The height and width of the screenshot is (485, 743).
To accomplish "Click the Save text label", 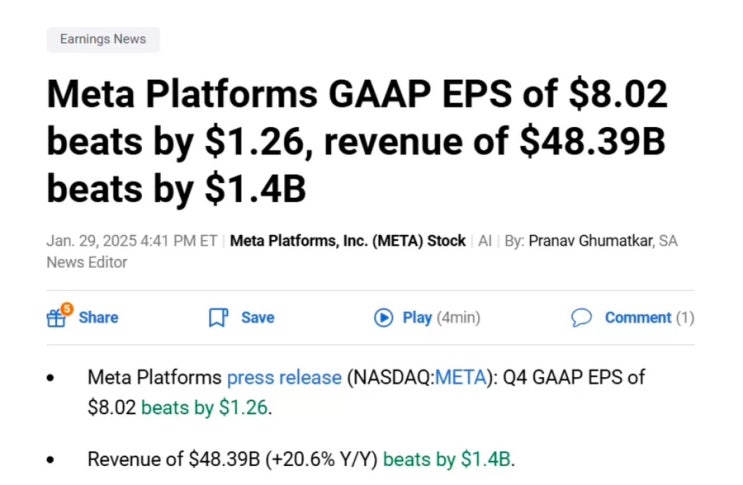I will pos(257,318).
